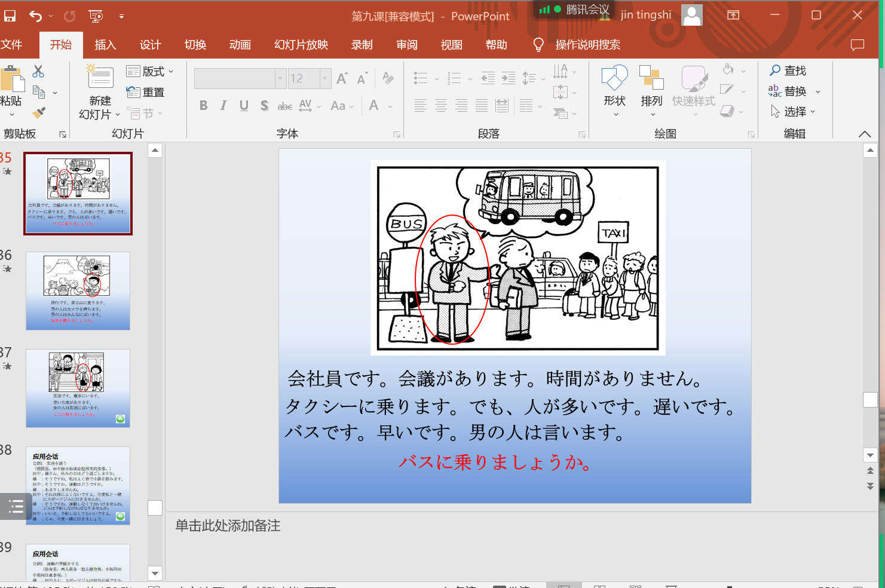This screenshot has height=588, width=885.
Task: Toggle Italic formatting button
Action: click(x=223, y=106)
